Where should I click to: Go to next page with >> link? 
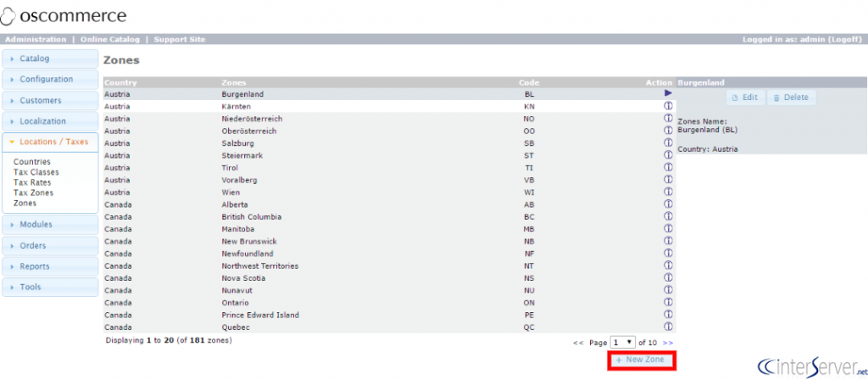point(668,343)
